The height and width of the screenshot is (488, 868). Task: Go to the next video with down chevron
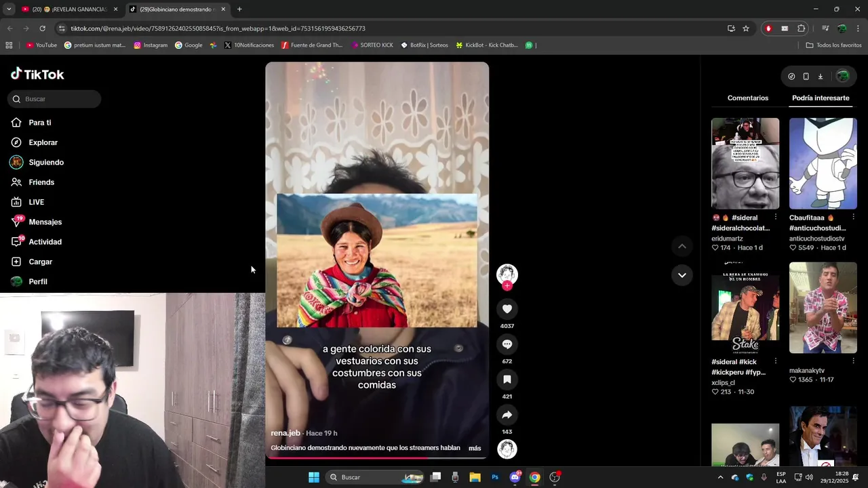682,275
